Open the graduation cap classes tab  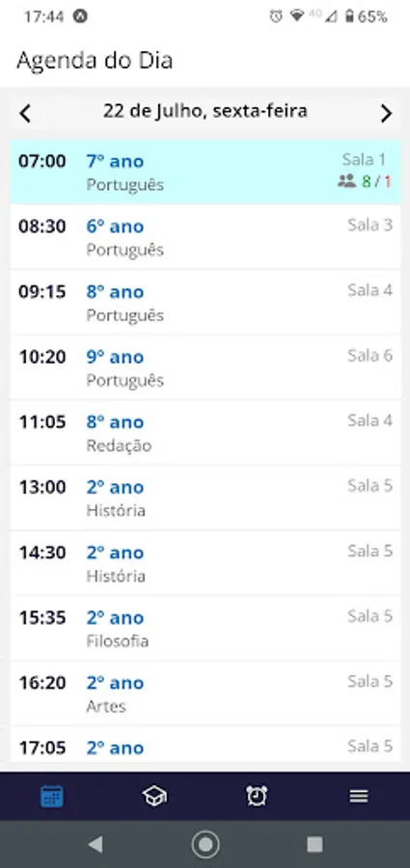154,796
